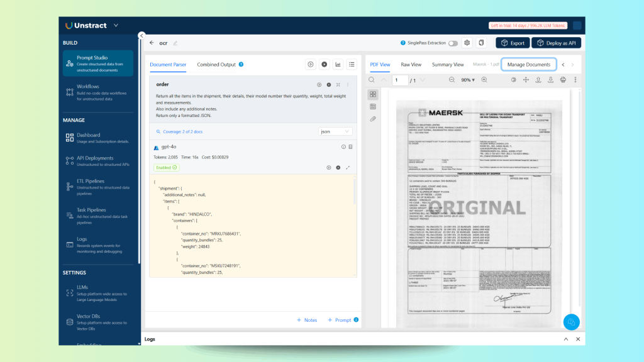
Task: Collapse the left sidebar with the arrow handle
Action: click(142, 36)
